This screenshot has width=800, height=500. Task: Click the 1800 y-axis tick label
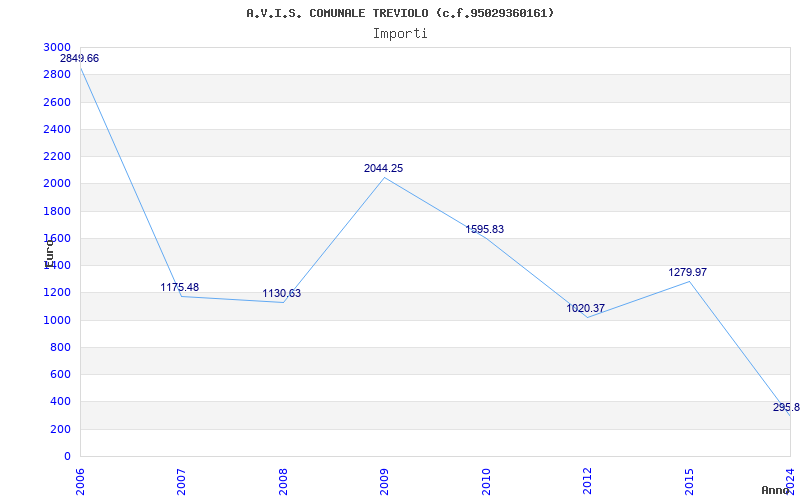click(57, 211)
